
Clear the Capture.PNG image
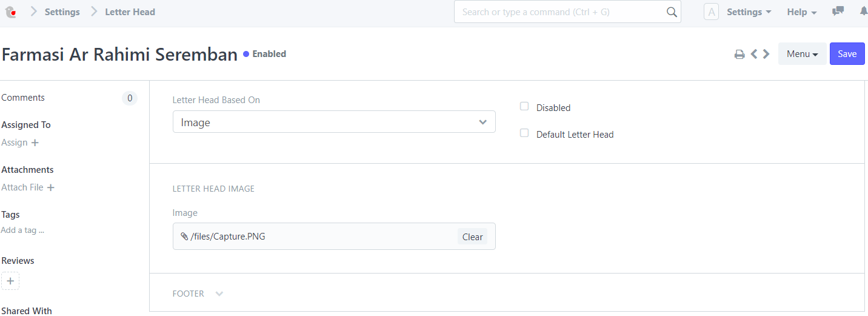tap(472, 237)
